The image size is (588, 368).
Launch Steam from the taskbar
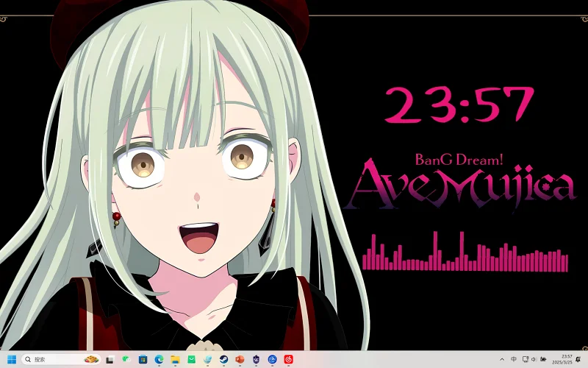[x=224, y=359]
